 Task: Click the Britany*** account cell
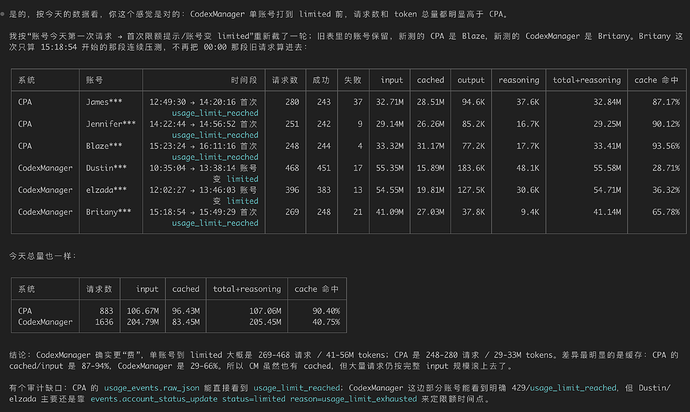point(108,212)
